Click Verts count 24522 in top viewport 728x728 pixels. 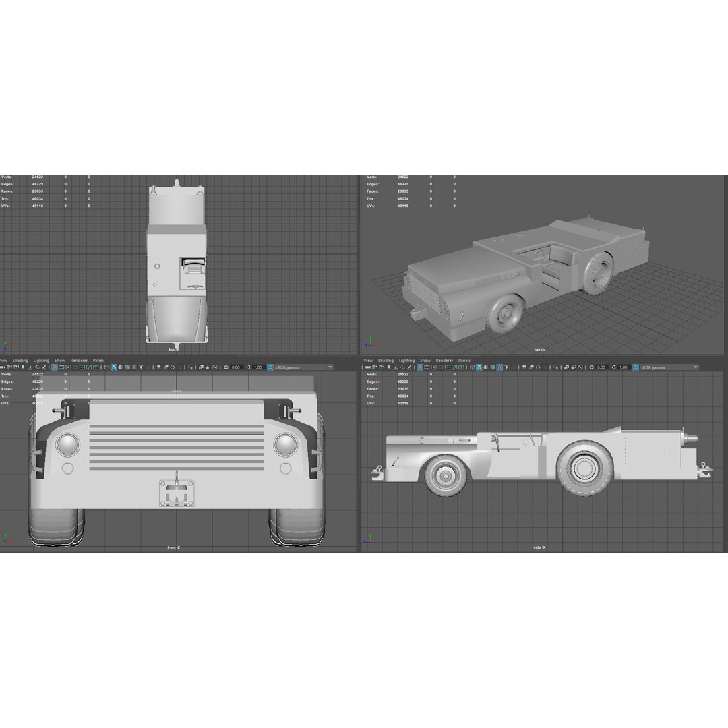tap(38, 177)
